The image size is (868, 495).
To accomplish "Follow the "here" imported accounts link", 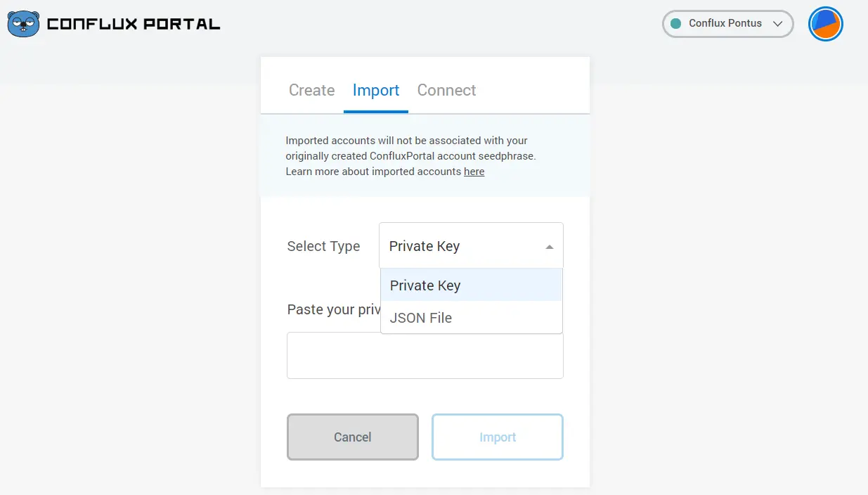I will (x=474, y=172).
